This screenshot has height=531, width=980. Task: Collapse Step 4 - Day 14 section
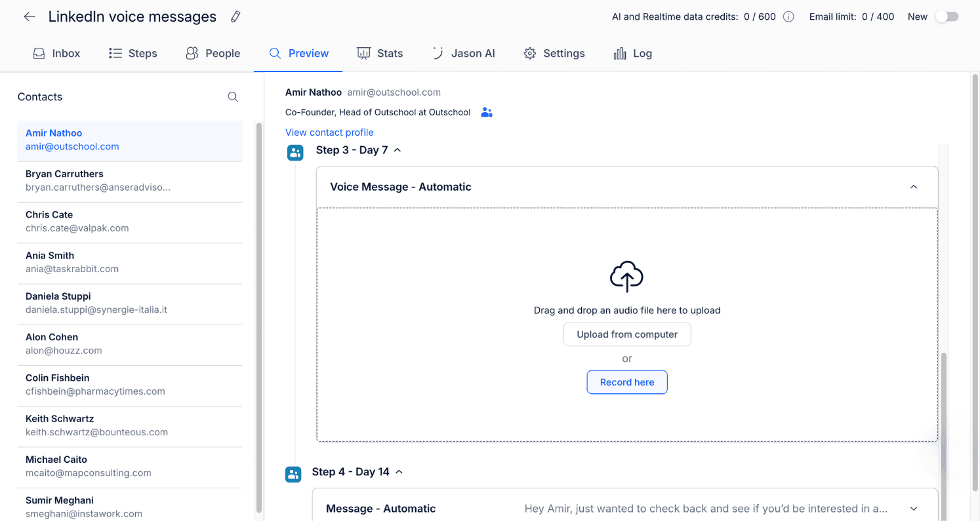399,472
